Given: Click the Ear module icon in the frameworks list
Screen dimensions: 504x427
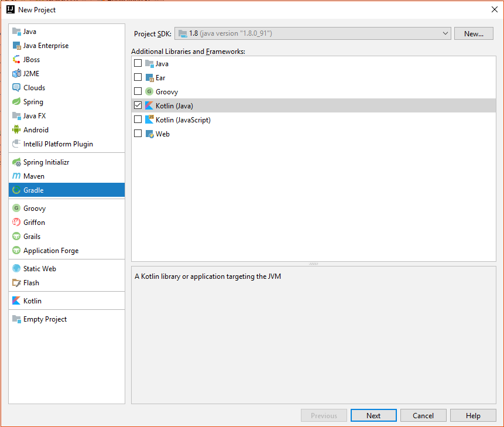Looking at the screenshot, I should [x=149, y=78].
